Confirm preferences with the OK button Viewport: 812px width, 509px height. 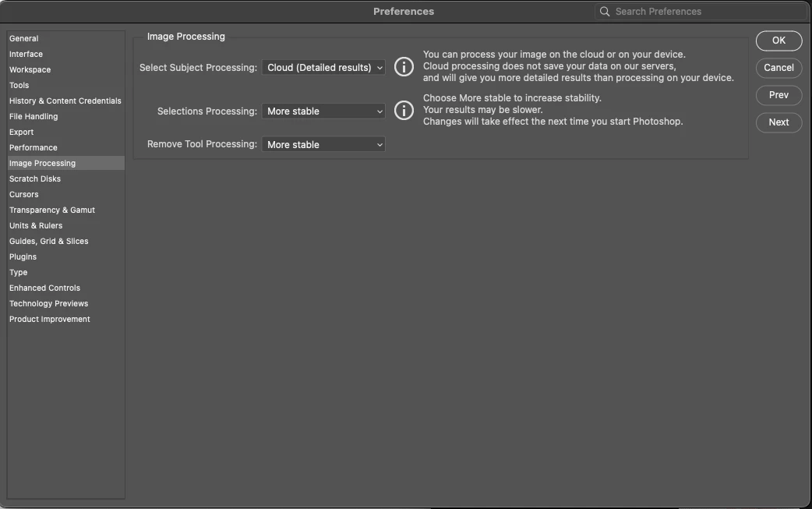(778, 41)
